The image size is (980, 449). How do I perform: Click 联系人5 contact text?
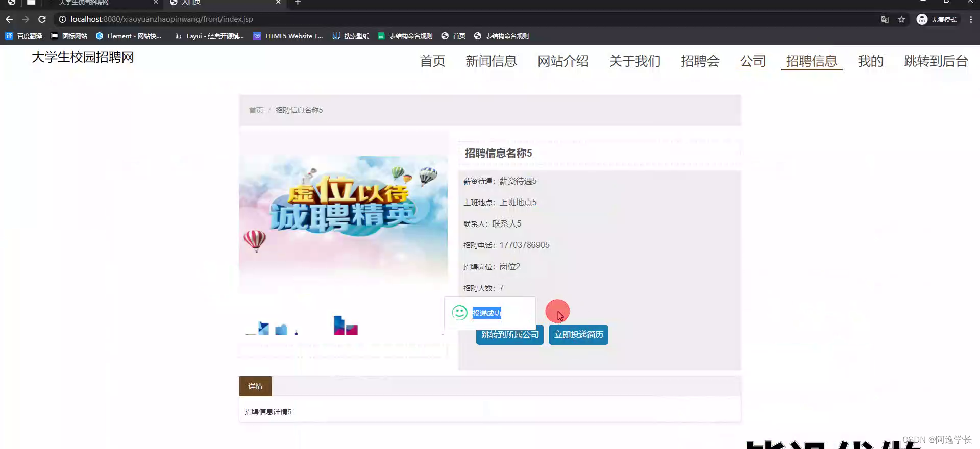507,224
